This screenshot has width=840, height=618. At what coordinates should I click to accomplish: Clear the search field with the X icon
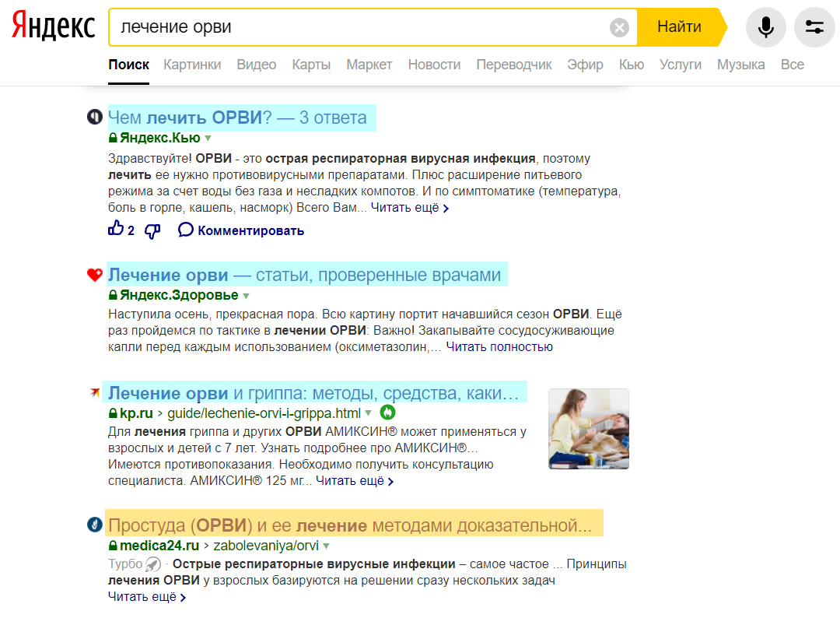pyautogui.click(x=619, y=26)
